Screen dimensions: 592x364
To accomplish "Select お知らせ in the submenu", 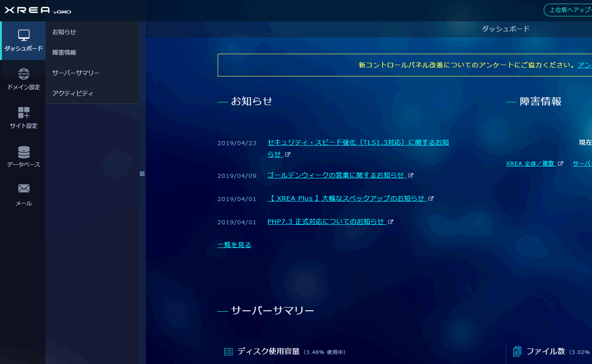I will pos(64,32).
